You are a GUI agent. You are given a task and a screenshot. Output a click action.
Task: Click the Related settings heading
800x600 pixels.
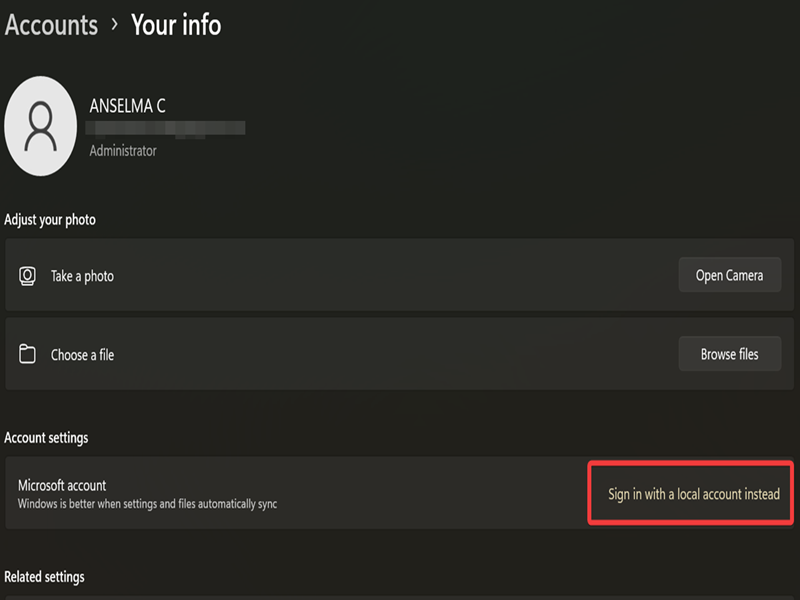[44, 577]
